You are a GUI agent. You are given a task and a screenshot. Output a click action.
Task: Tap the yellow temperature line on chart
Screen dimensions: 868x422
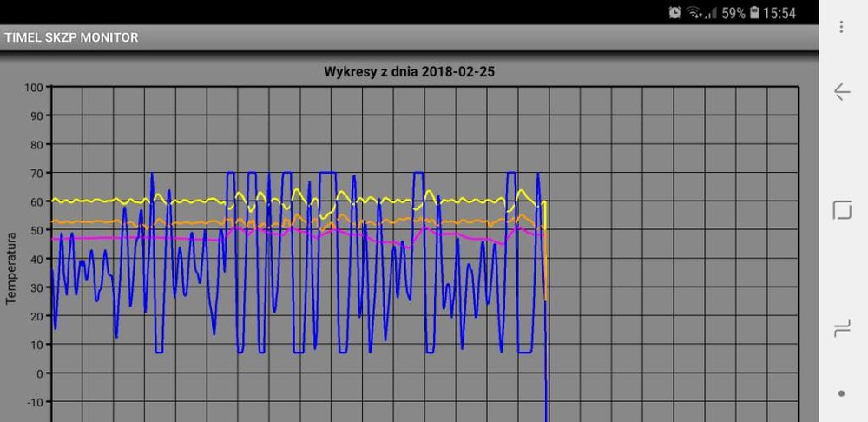pyautogui.click(x=191, y=201)
